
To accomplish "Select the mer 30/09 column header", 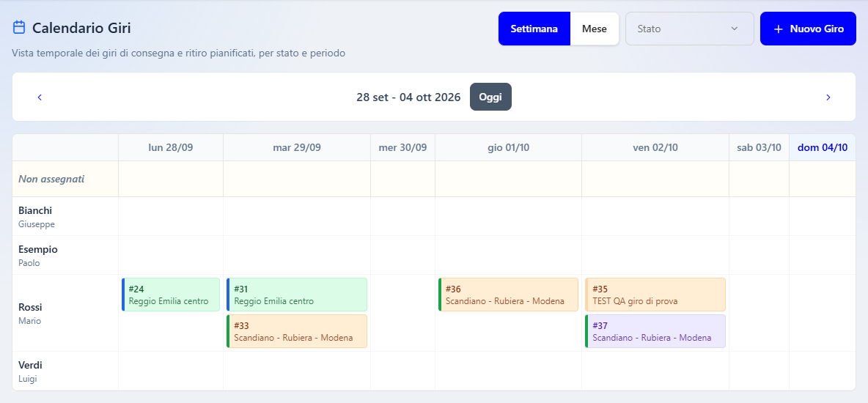I will (x=403, y=147).
